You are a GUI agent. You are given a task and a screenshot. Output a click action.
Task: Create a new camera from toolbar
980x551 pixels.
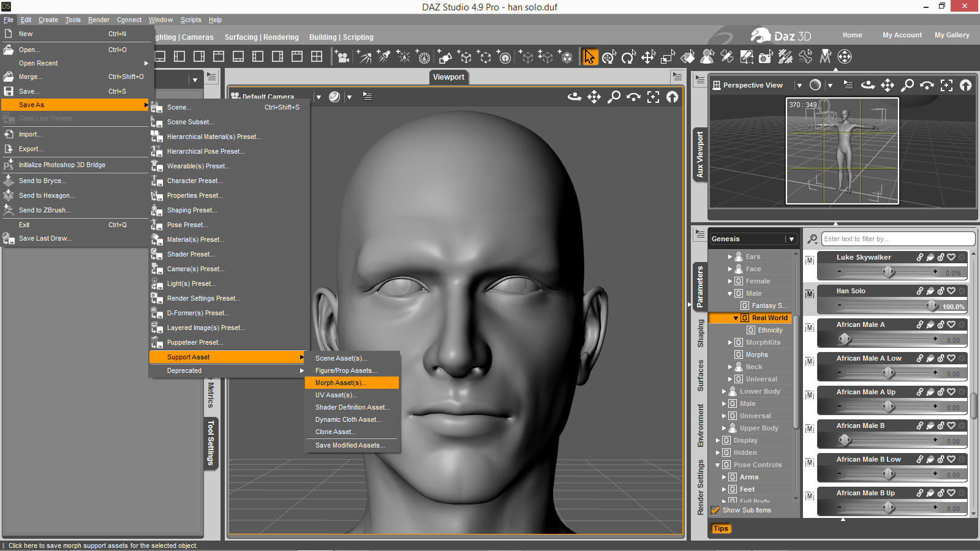point(342,57)
